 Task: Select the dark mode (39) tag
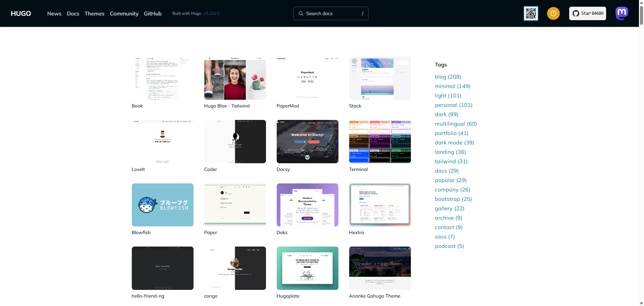click(454, 142)
